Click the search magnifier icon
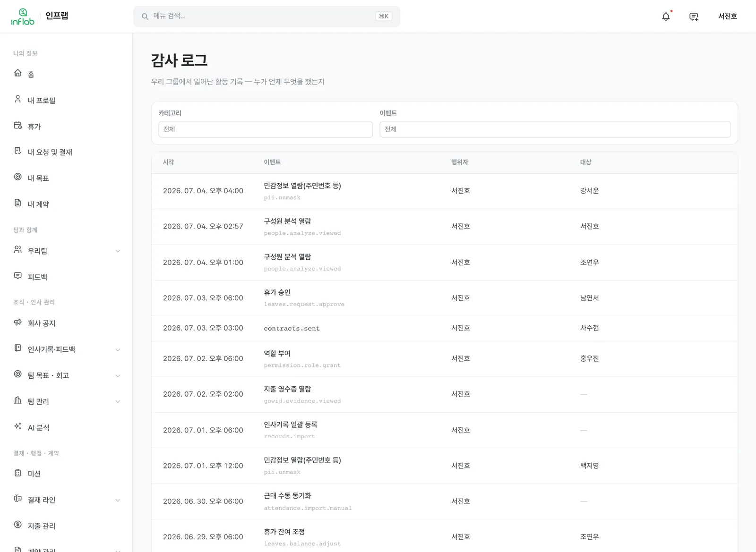Viewport: 756px width, 552px height. [145, 17]
